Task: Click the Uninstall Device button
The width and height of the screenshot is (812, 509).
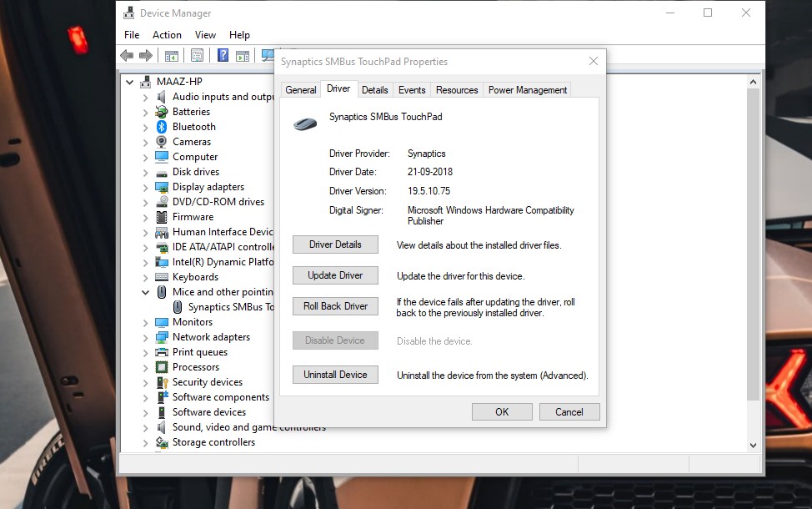Action: coord(335,375)
